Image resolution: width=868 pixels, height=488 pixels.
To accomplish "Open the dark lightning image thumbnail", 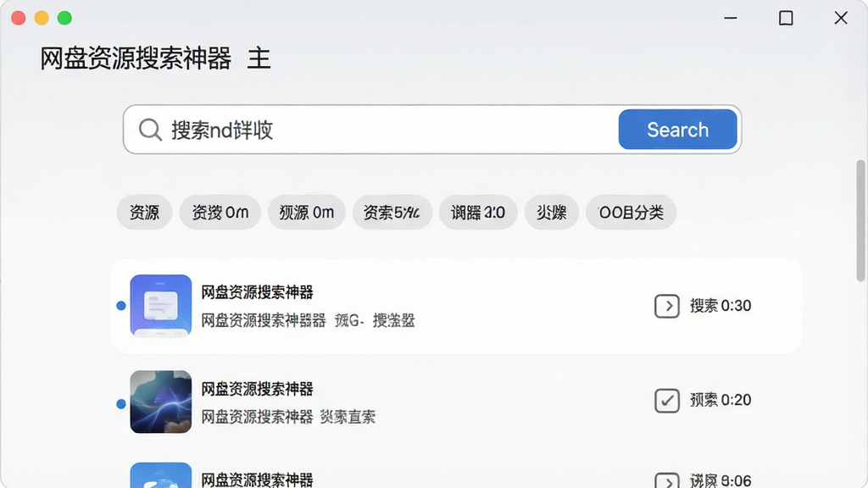I will point(161,402).
